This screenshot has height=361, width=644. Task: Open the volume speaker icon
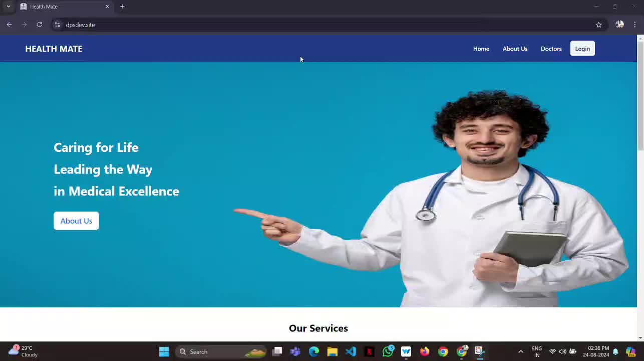(x=562, y=351)
